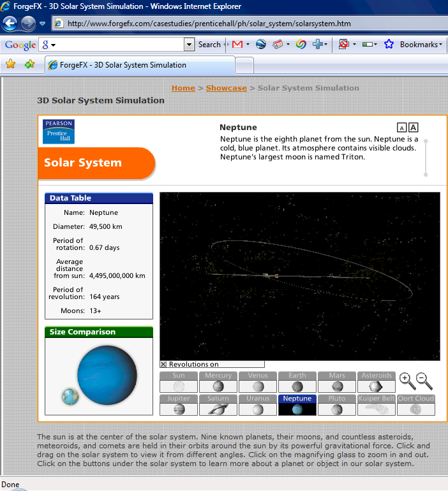Open Gmail from the Google toolbar
The height and width of the screenshot is (491, 448).
[237, 45]
